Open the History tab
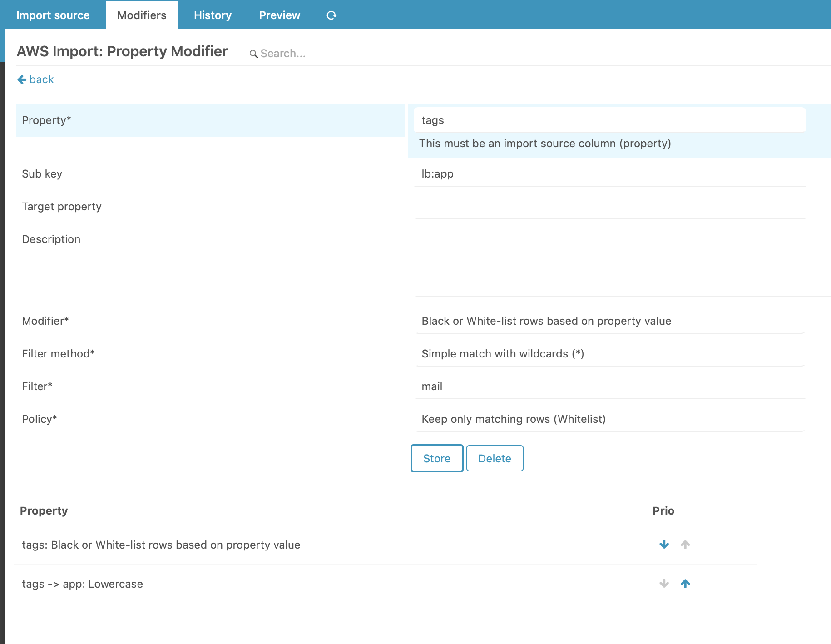 (x=213, y=15)
